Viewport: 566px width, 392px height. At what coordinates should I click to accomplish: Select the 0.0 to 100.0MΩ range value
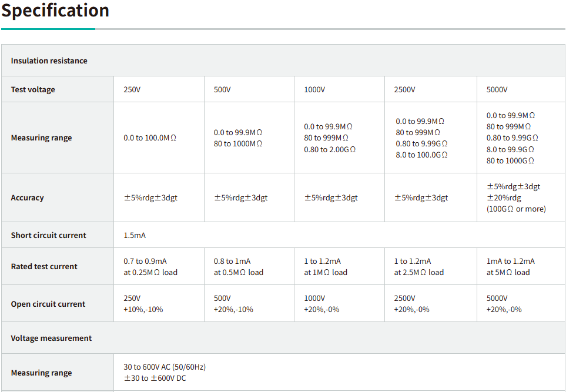150,138
